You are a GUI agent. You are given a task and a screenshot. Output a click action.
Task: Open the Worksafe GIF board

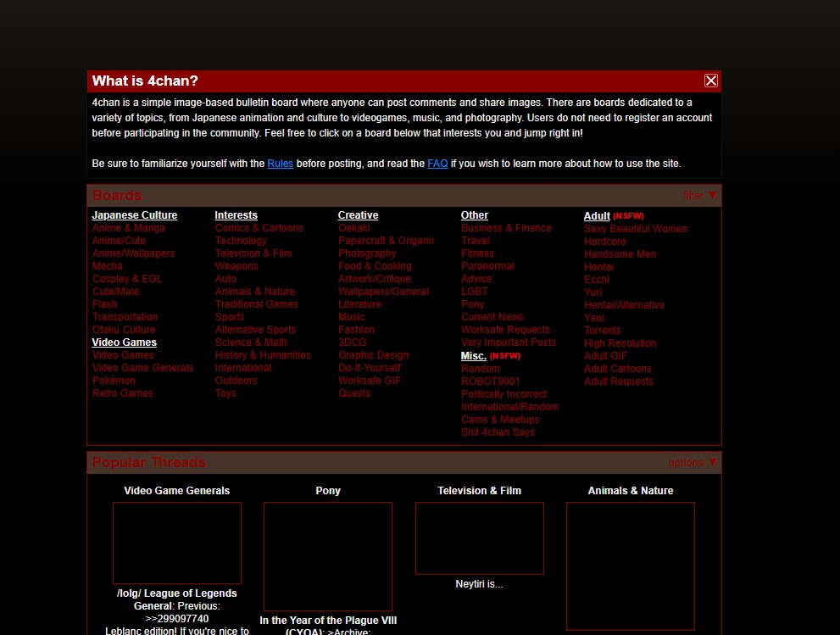coord(370,380)
